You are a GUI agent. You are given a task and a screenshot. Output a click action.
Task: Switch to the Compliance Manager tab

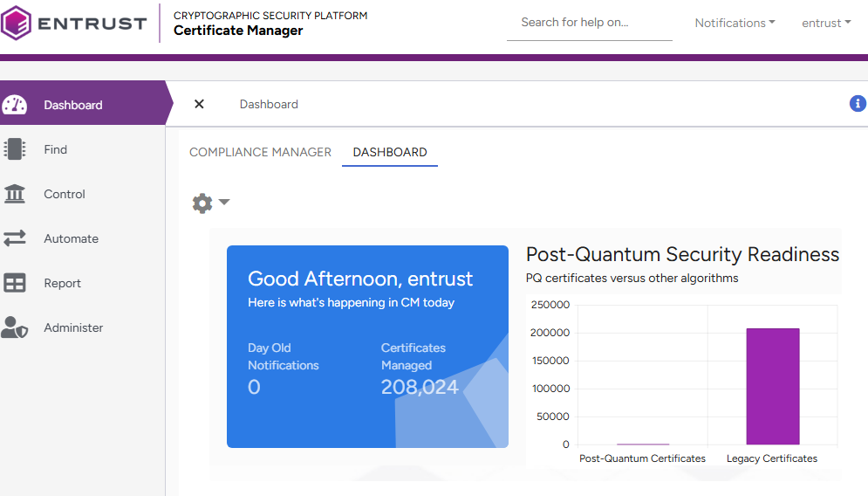260,152
